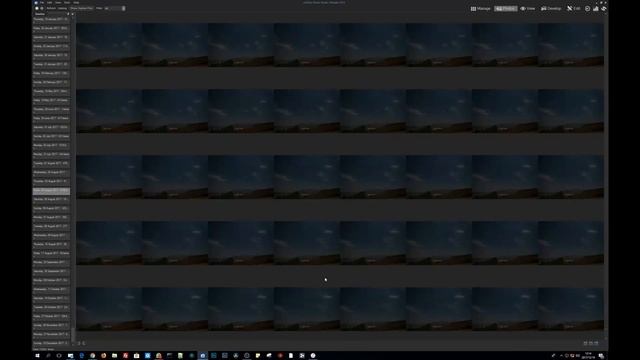Image resolution: width=640 pixels, height=360 pixels.
Task: Open the Help menu
Action: [76, 2]
